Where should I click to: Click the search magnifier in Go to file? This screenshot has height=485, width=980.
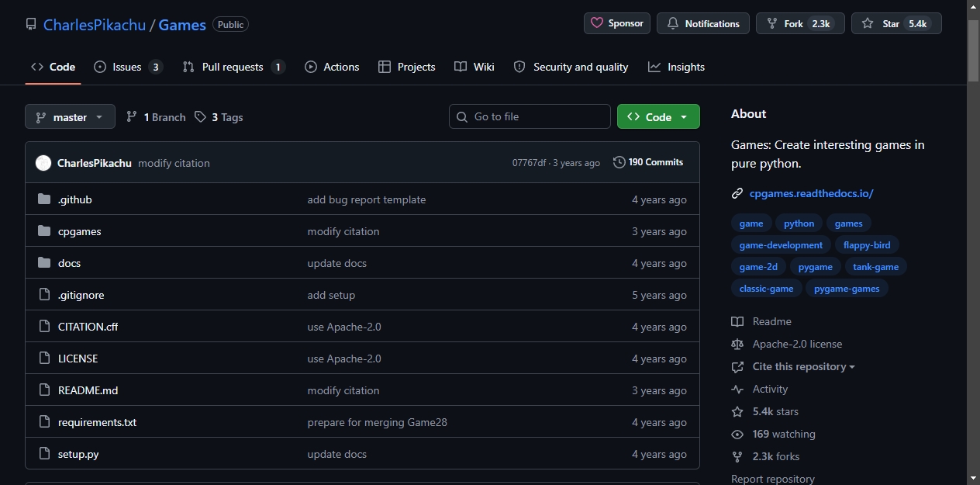(462, 116)
